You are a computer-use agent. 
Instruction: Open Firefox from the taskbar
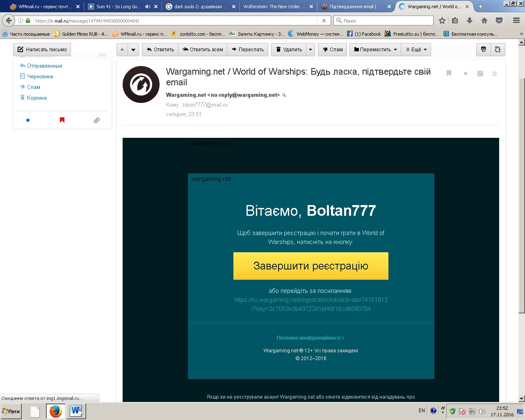point(55,411)
